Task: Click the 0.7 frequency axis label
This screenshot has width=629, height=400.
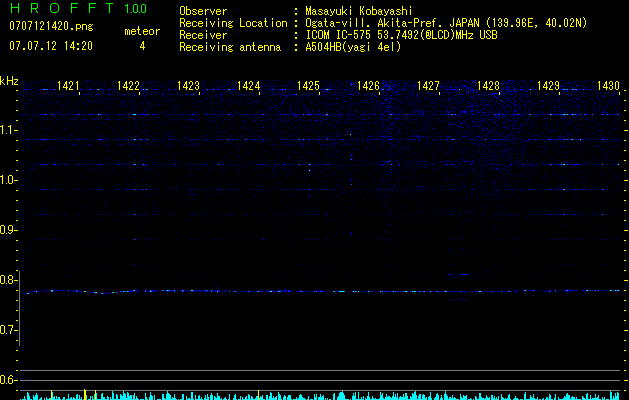Action: pos(7,330)
